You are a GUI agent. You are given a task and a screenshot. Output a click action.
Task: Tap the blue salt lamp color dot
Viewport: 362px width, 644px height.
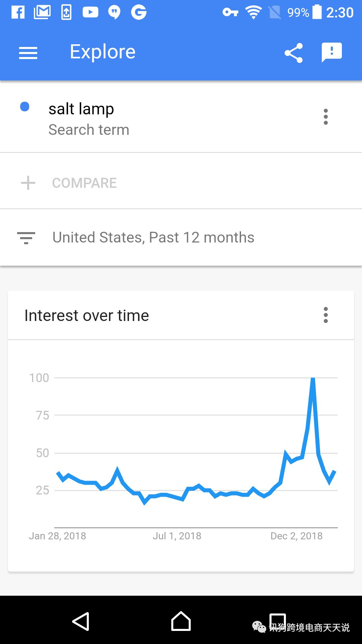tap(25, 107)
